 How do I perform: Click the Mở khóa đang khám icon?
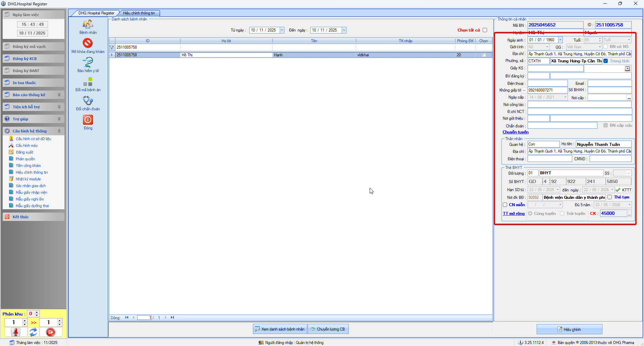[x=88, y=43]
